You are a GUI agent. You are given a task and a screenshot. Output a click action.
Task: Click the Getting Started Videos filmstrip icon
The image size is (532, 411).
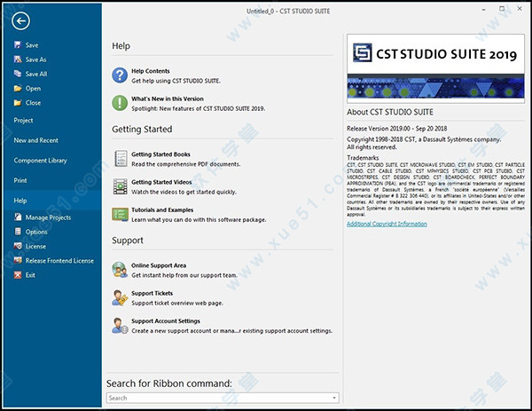click(121, 186)
